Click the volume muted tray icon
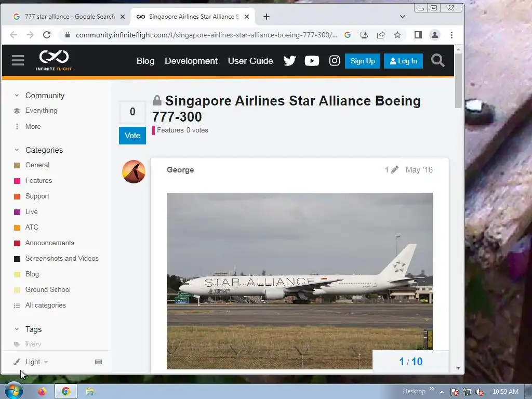The height and width of the screenshot is (399, 532). coord(480,392)
